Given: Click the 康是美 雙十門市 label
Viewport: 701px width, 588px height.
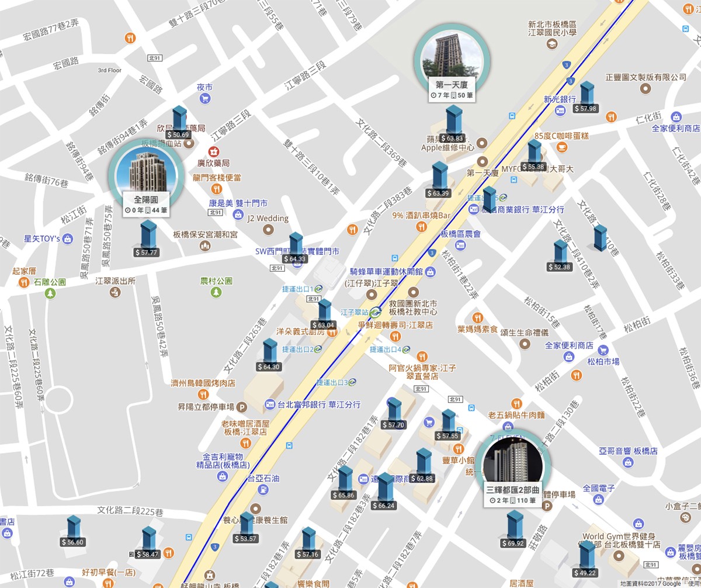Looking at the screenshot, I should [x=238, y=203].
